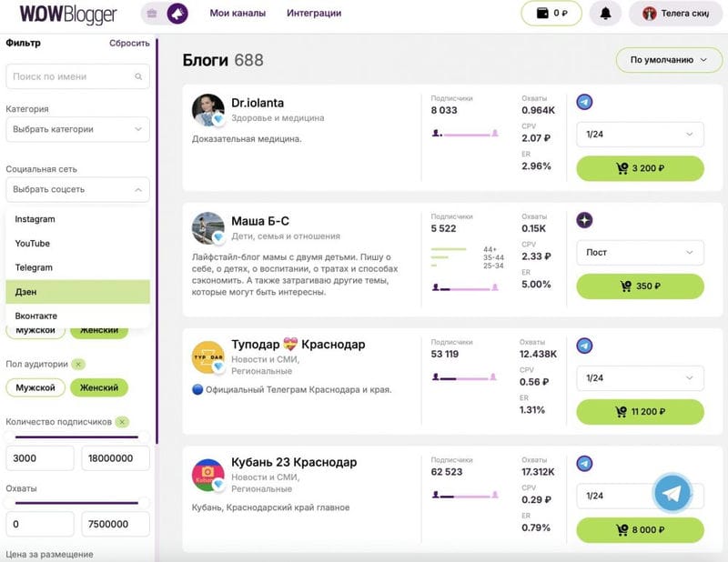
Task: Click the Охваты range slider
Action: click(x=76, y=503)
